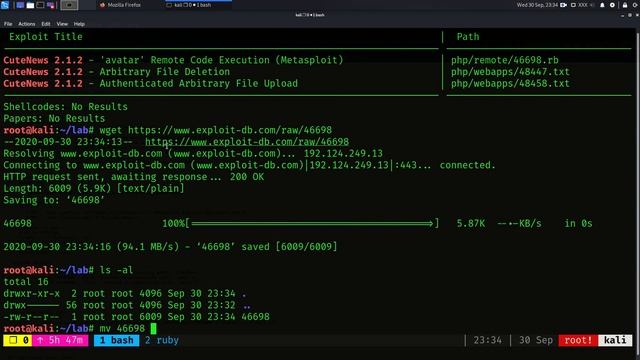Click the purple launcher icon in the panel
The width and height of the screenshot is (640, 360).
[x=51, y=5]
